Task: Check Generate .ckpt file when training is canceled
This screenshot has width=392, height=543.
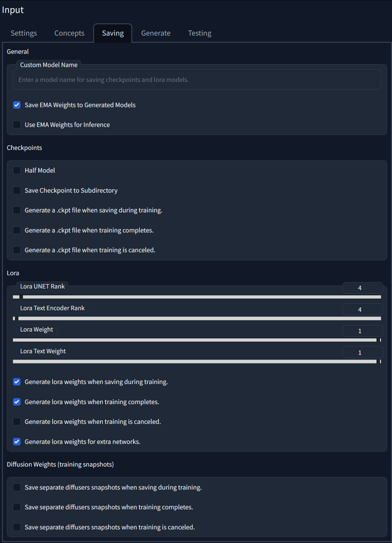Action: (x=17, y=250)
